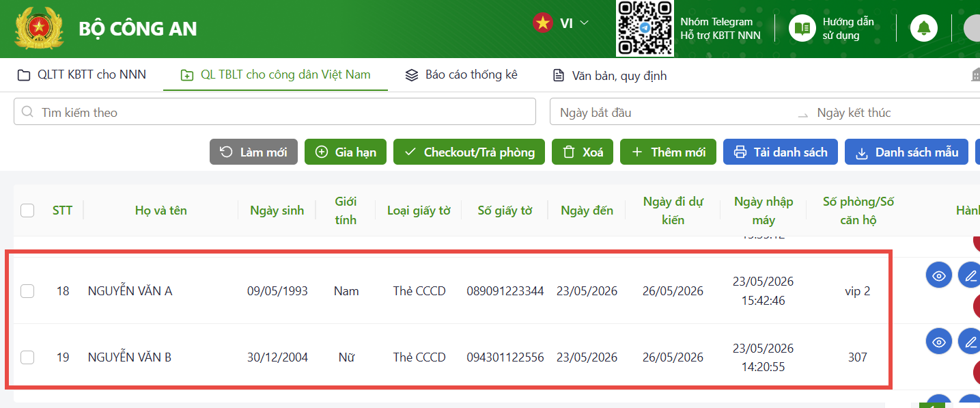Click room value 307
The width and height of the screenshot is (980, 408).
[x=858, y=357]
